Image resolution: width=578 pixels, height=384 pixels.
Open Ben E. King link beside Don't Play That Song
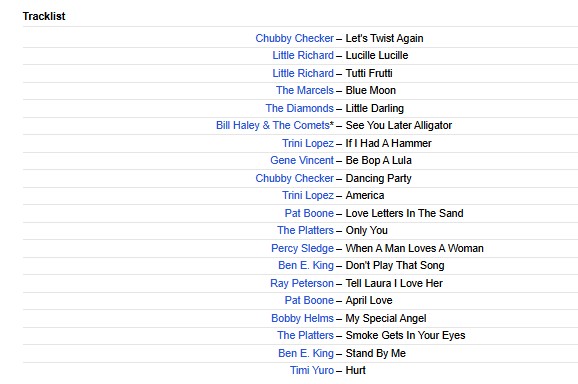tap(306, 265)
